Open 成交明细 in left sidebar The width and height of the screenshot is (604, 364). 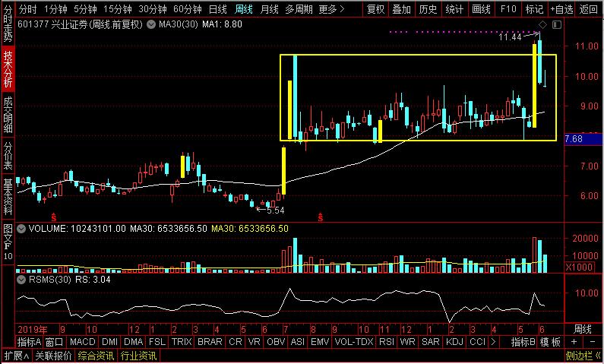pos(8,115)
